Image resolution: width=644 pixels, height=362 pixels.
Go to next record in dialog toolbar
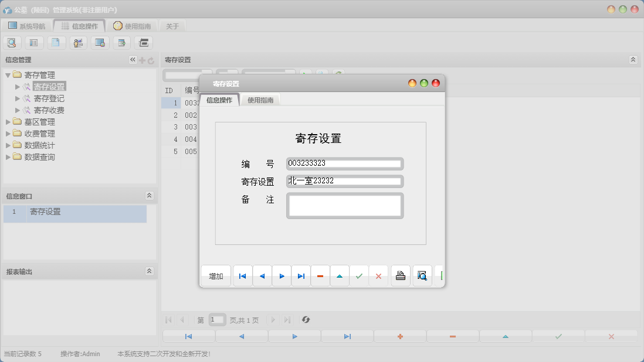pyautogui.click(x=282, y=276)
